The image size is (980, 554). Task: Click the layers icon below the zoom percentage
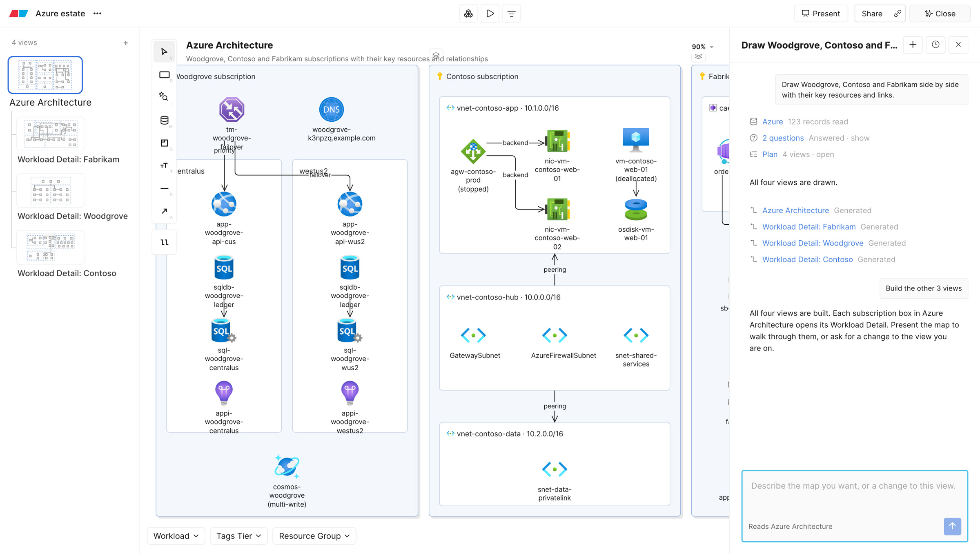[x=699, y=57]
